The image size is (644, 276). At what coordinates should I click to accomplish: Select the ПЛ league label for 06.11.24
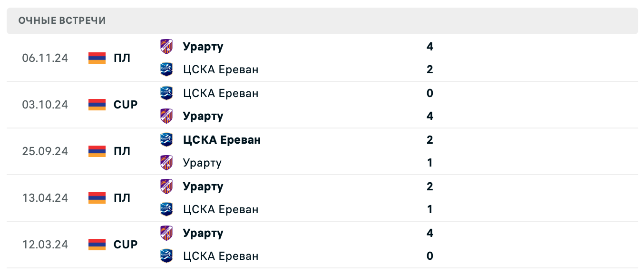pyautogui.click(x=122, y=58)
